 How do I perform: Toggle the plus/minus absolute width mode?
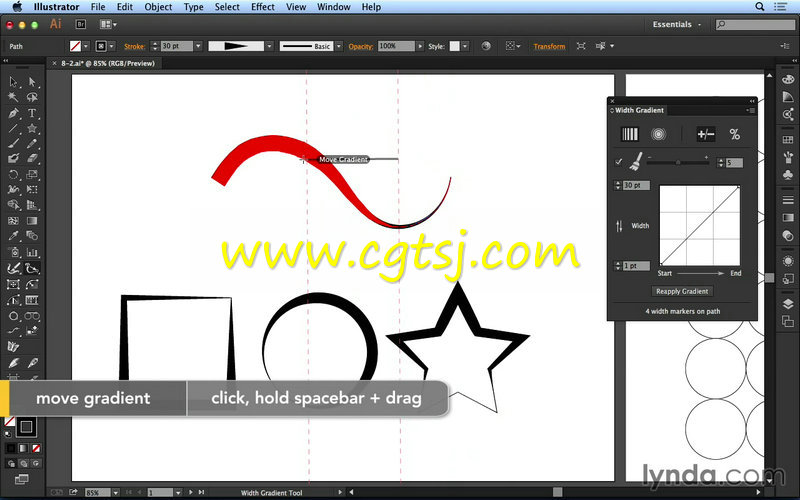706,134
